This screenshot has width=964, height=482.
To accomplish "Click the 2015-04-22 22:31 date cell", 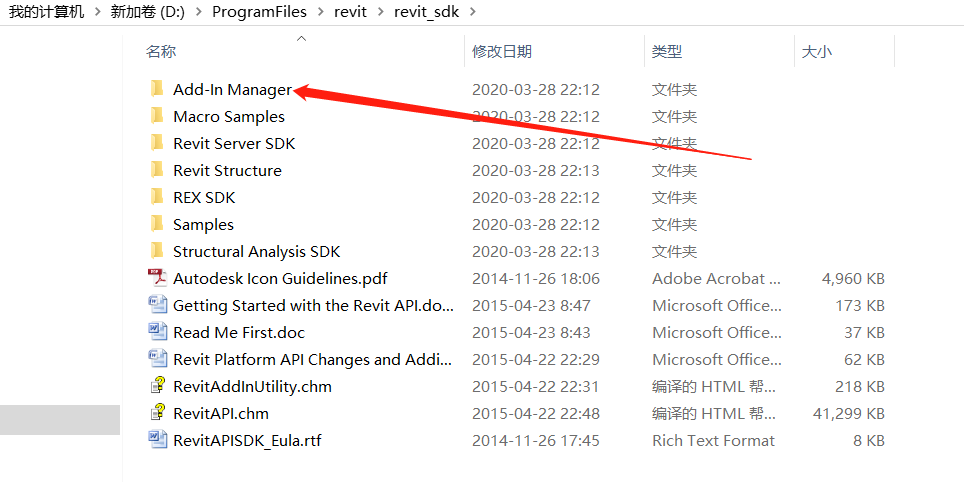I will tap(535, 387).
